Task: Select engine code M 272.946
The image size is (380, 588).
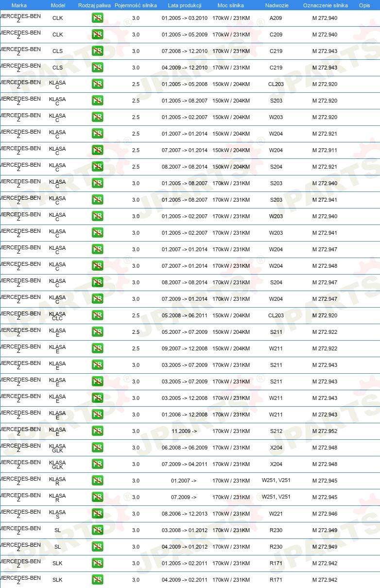Action: click(x=325, y=514)
